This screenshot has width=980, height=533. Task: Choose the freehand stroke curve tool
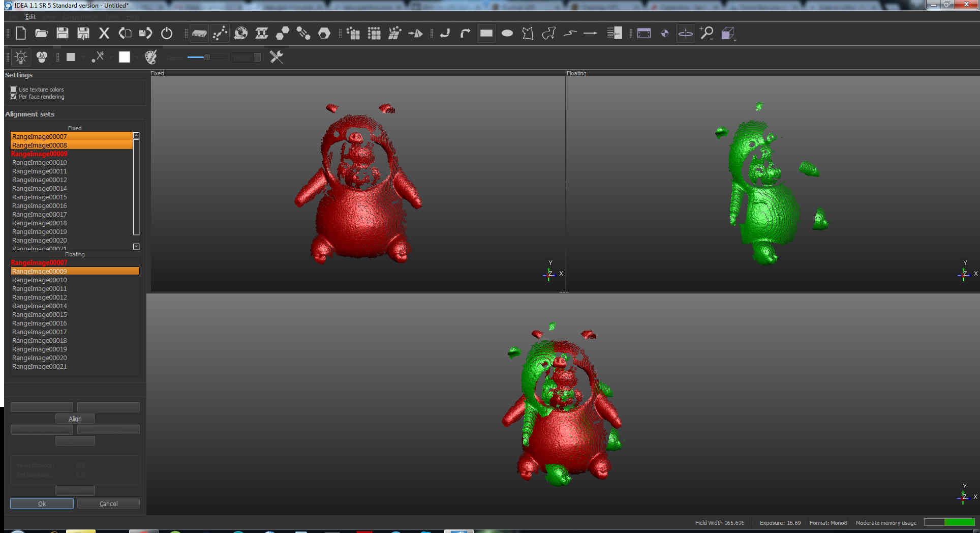click(x=570, y=34)
